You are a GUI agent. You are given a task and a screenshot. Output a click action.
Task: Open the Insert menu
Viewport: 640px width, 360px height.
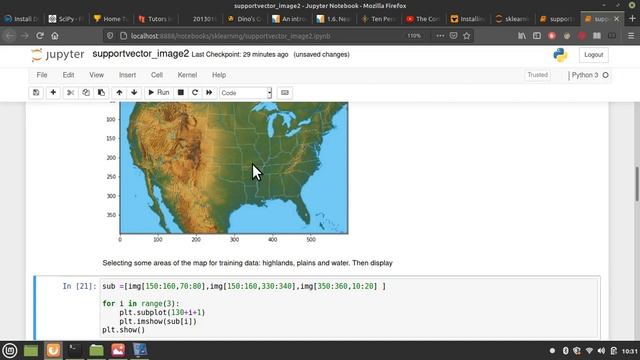coord(127,75)
